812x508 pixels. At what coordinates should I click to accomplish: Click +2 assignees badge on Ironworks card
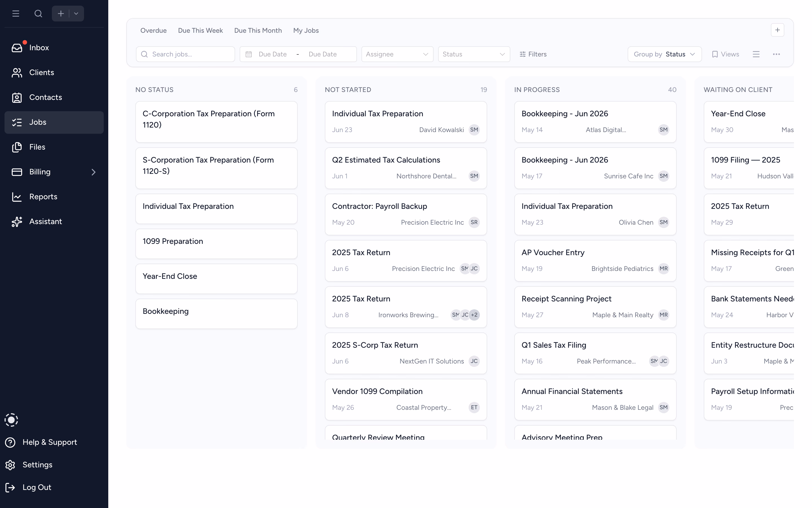[474, 315]
